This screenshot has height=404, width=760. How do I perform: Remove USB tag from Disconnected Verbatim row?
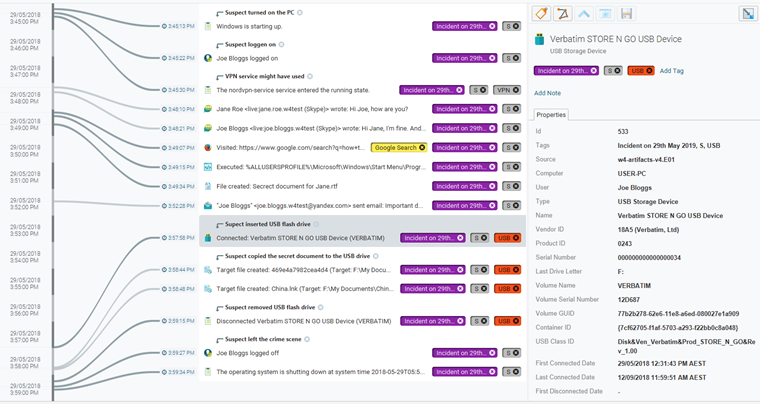516,321
